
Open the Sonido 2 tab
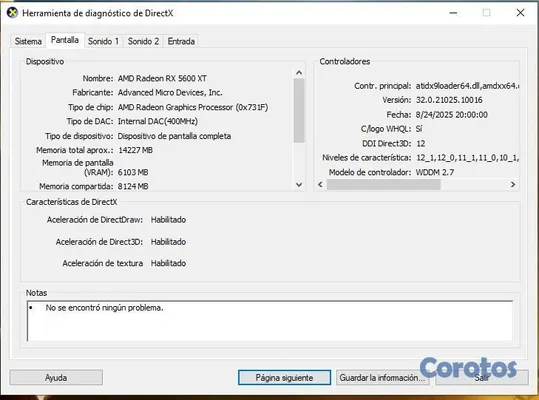click(x=143, y=41)
